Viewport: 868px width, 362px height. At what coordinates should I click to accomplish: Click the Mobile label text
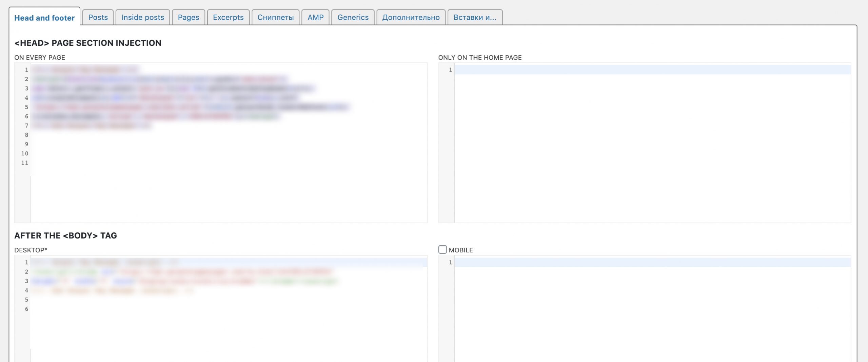pos(461,250)
